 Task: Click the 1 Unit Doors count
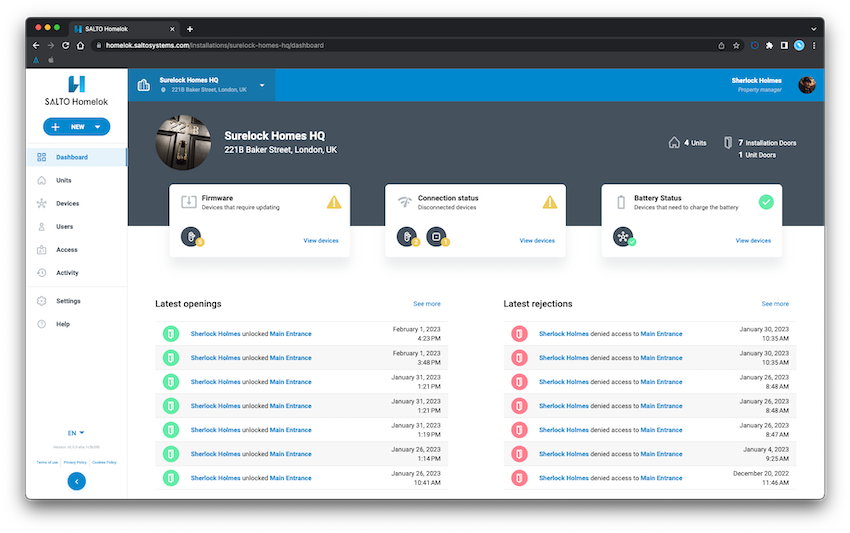coord(757,155)
